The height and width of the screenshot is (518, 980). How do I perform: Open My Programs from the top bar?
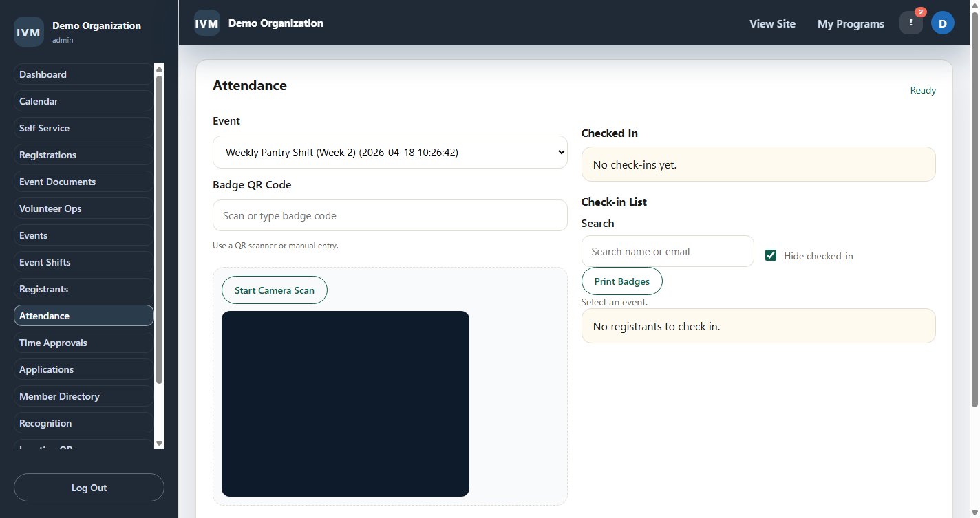pos(851,23)
